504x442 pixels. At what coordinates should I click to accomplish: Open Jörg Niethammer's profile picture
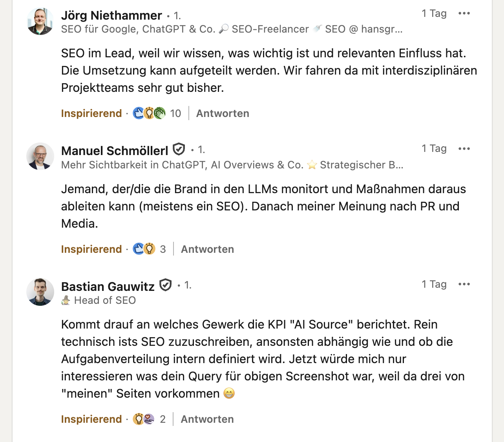40,21
